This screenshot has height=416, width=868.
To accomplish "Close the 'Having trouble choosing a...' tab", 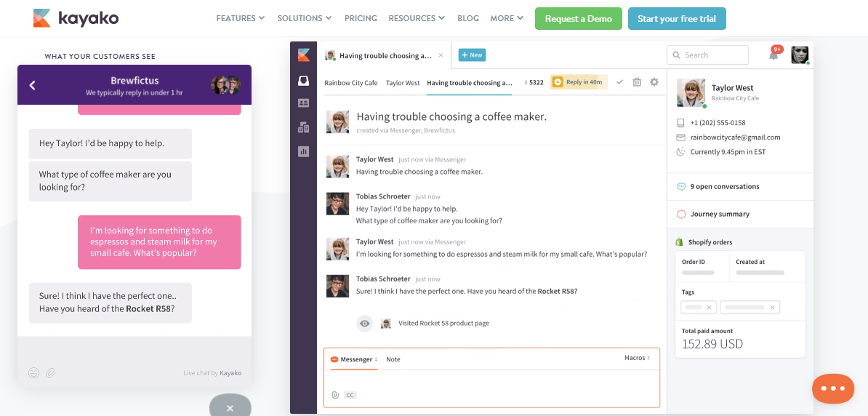I will tap(441, 55).
